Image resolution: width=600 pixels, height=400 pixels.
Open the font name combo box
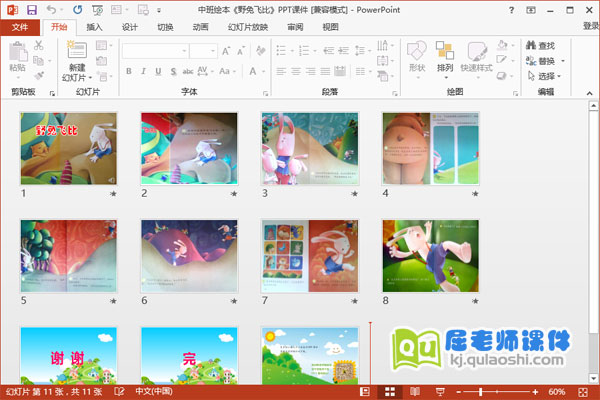(155, 50)
